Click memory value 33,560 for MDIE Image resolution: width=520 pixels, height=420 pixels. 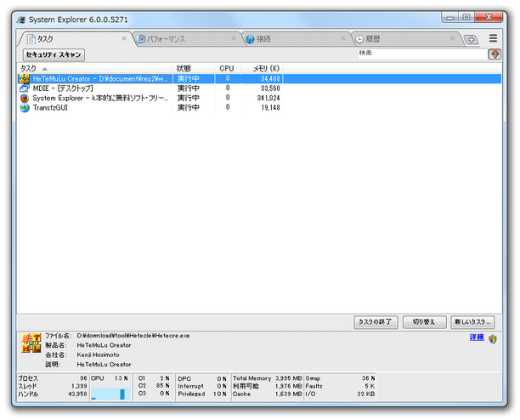(270, 88)
